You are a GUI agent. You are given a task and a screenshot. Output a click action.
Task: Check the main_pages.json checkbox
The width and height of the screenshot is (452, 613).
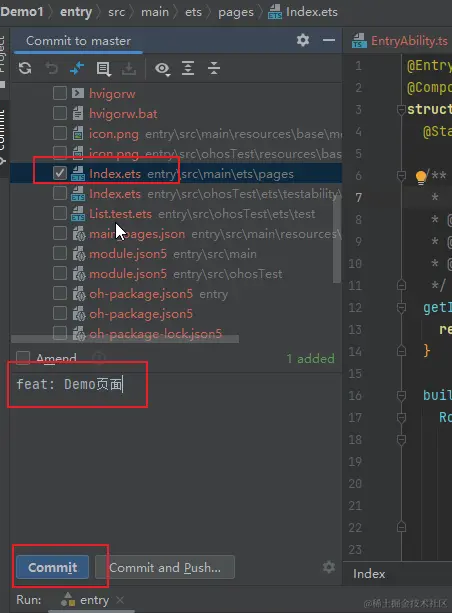(x=60, y=233)
